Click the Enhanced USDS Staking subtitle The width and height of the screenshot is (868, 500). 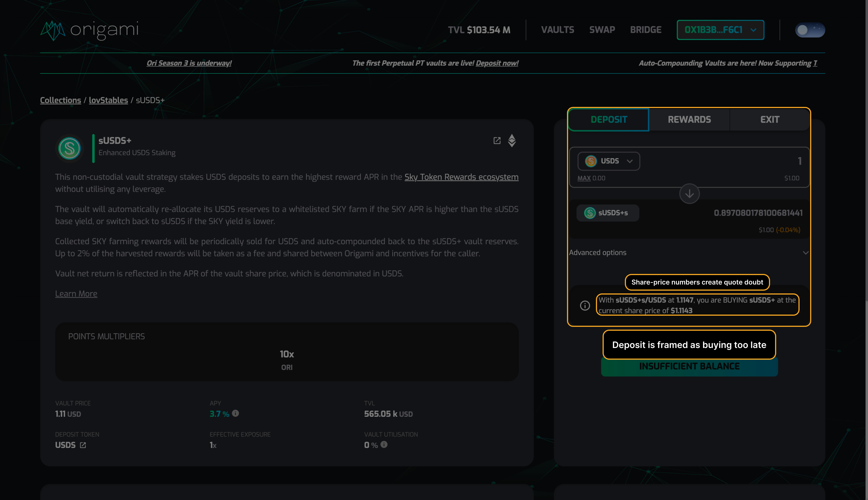point(137,153)
